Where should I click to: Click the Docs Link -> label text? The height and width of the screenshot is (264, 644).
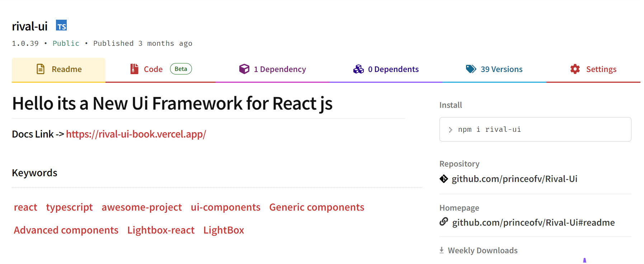point(38,134)
